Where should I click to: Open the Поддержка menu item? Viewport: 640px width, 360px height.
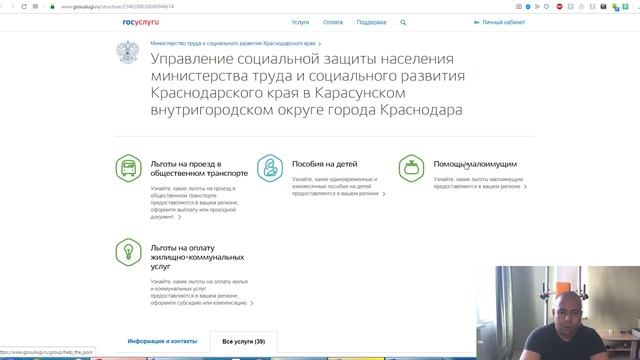point(371,22)
